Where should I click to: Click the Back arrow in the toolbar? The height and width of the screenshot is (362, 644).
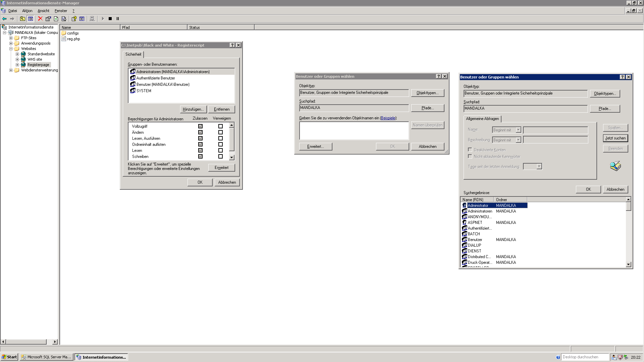tap(4, 19)
